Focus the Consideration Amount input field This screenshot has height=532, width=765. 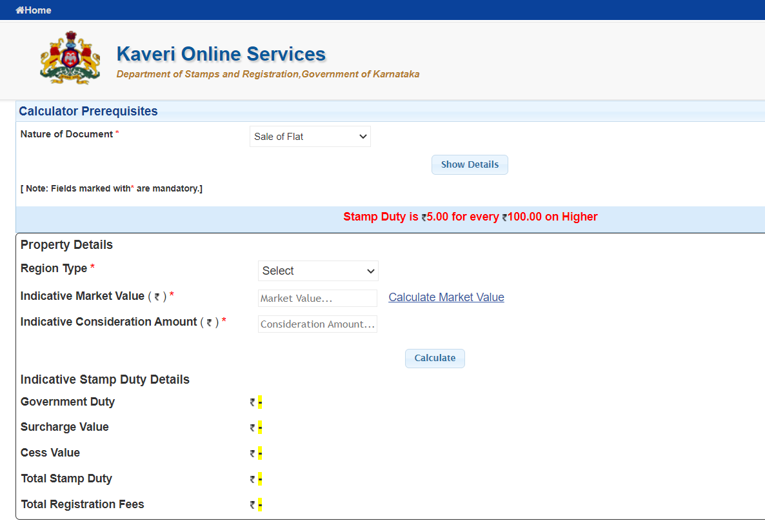click(317, 324)
